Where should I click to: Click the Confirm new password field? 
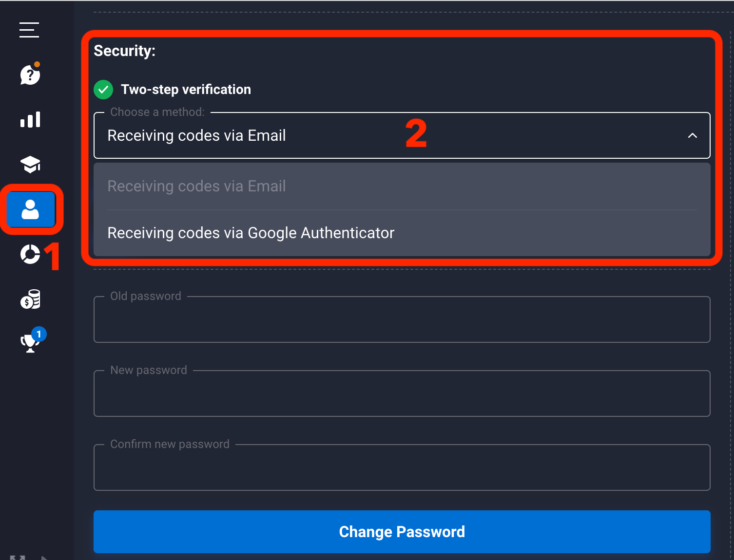pos(402,468)
